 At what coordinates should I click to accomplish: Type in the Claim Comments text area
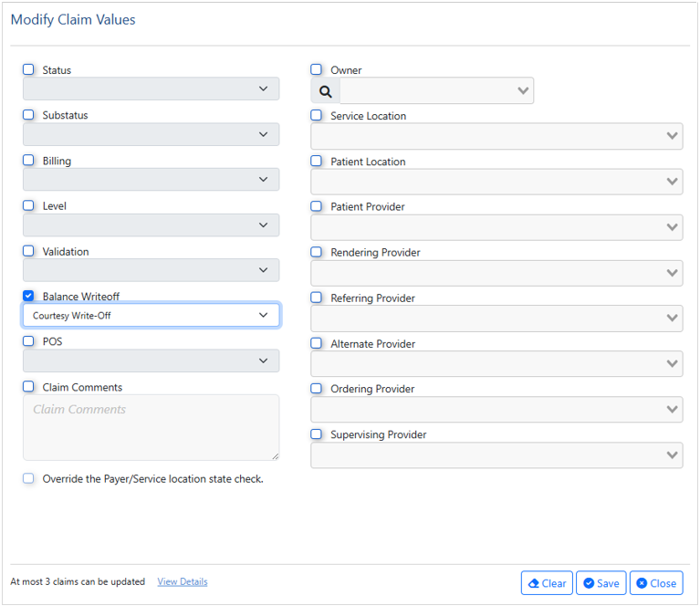(151, 427)
